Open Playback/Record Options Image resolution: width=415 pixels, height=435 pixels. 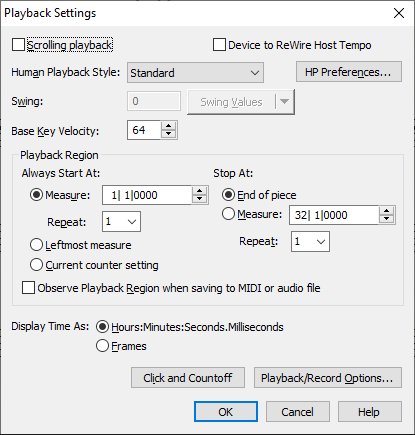(x=328, y=378)
